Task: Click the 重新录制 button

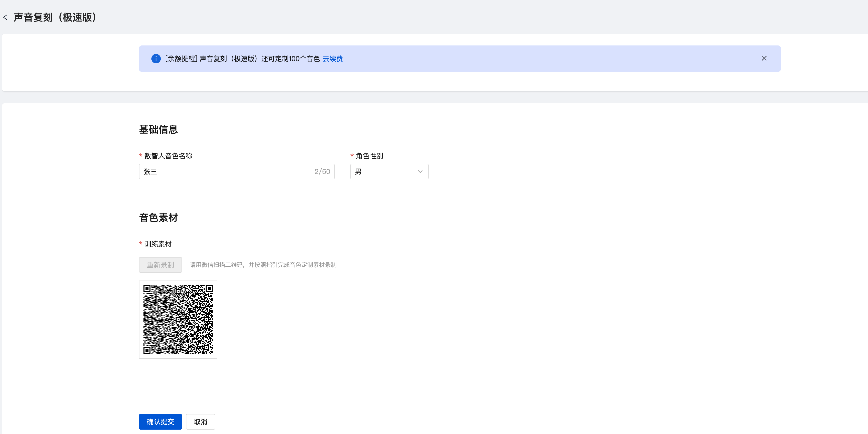Action: click(160, 265)
